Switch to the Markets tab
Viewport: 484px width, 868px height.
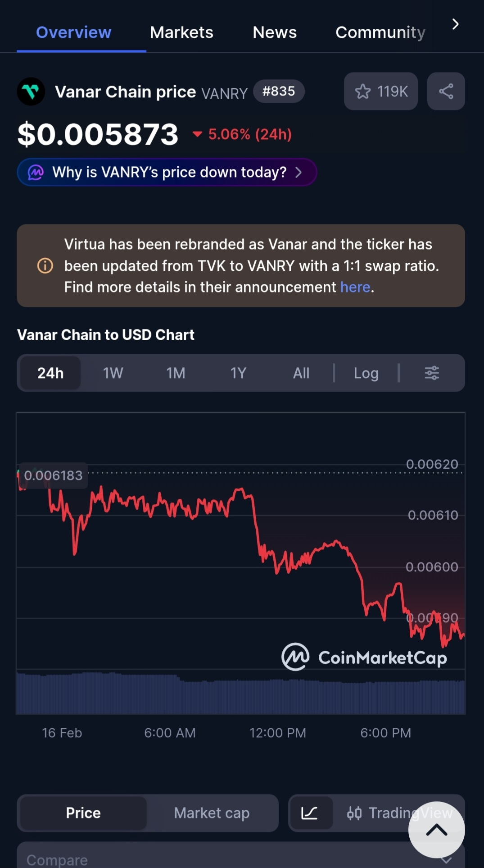[181, 32]
